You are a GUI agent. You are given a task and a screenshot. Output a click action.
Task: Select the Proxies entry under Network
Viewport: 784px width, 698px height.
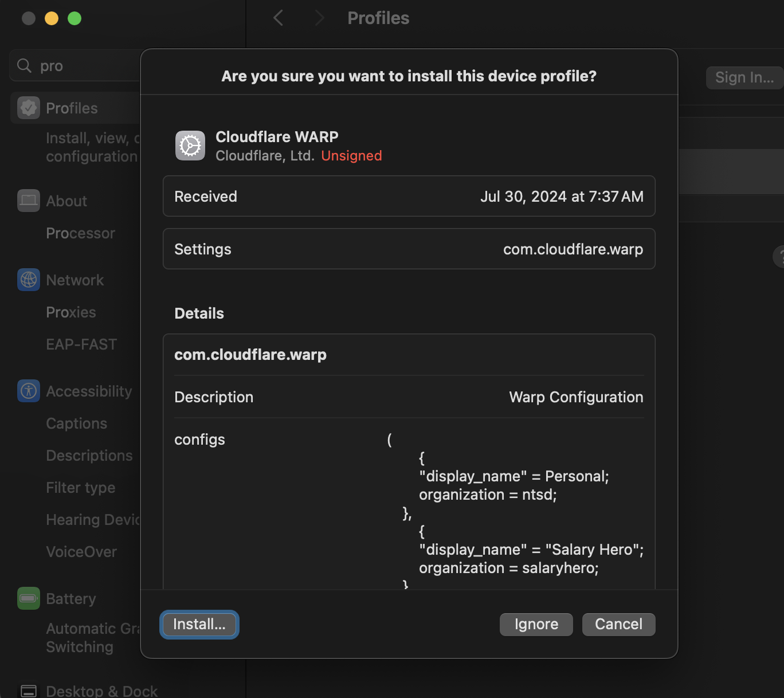tap(70, 312)
